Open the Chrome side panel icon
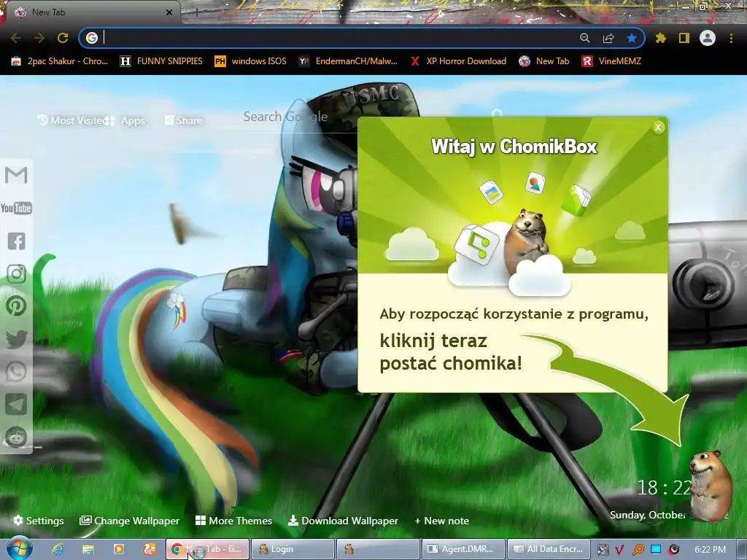 click(x=684, y=38)
